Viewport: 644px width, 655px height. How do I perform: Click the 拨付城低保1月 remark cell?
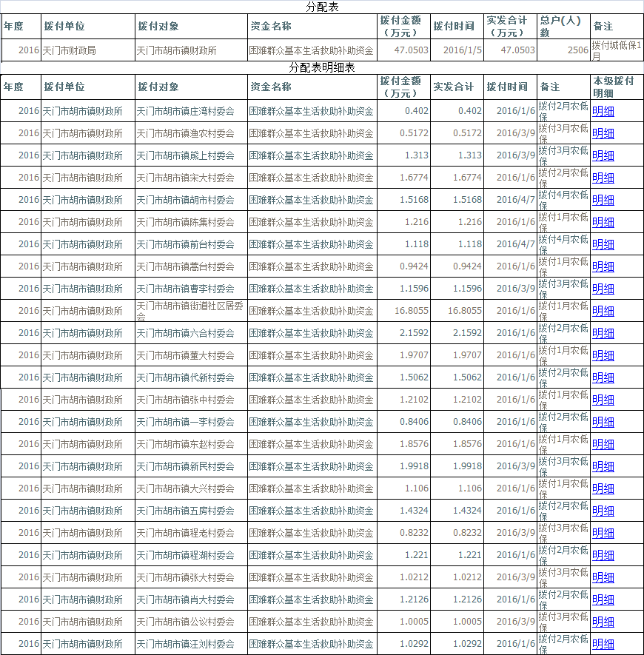617,50
